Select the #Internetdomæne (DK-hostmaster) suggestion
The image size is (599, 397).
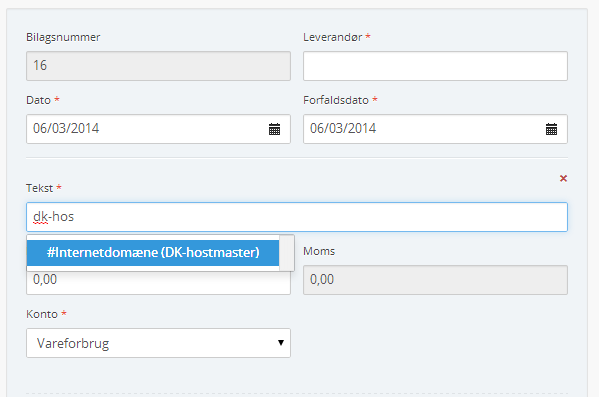pyautogui.click(x=153, y=253)
